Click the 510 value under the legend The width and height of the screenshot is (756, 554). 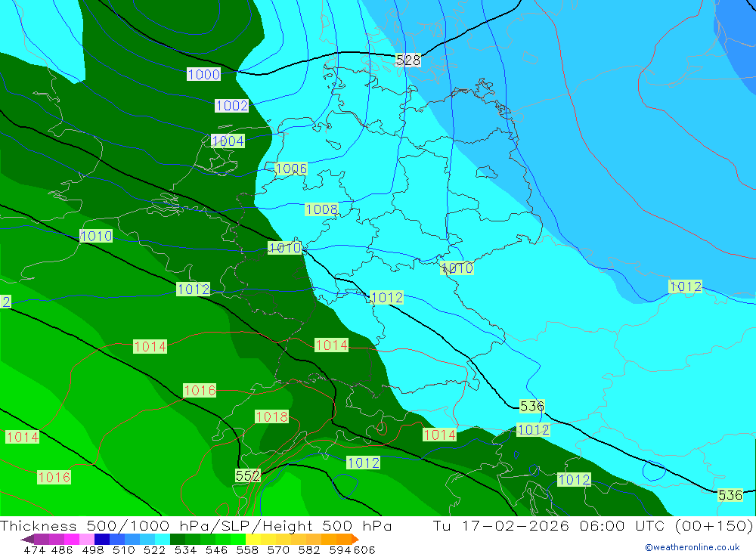(x=123, y=549)
